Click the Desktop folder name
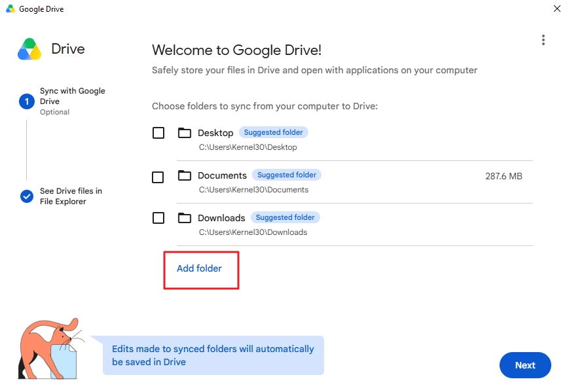567x392 pixels. [215, 133]
